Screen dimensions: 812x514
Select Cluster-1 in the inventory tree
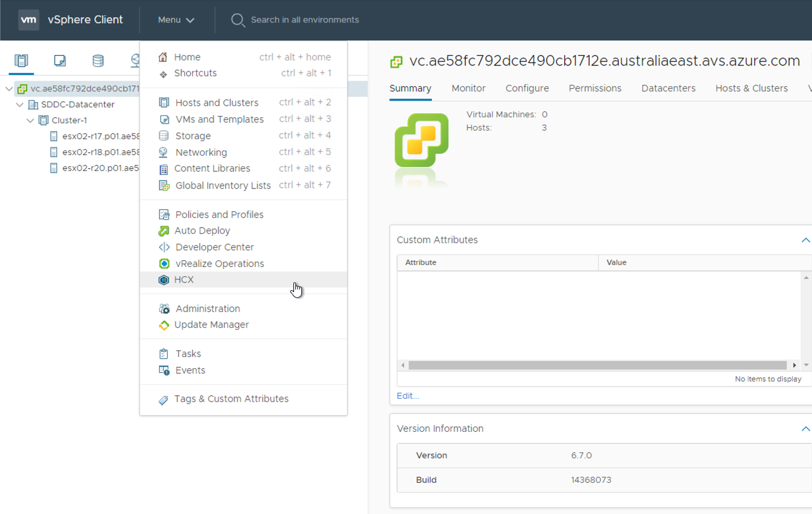(70, 121)
